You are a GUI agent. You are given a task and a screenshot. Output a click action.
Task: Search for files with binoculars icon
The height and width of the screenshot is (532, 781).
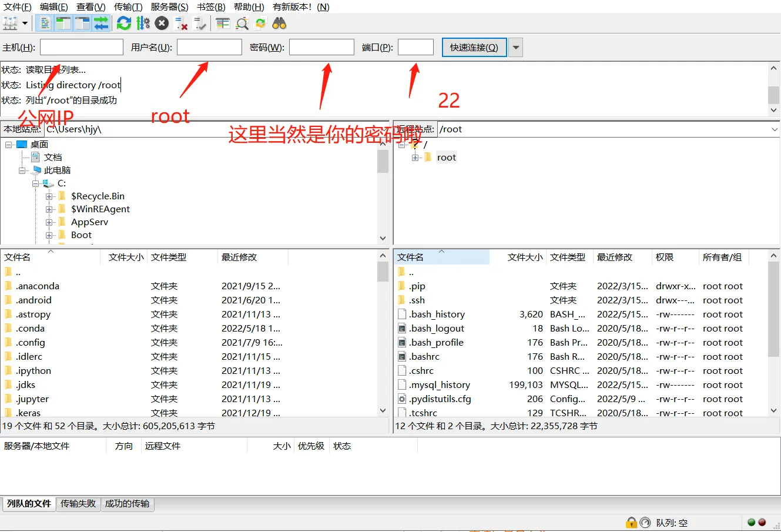[280, 24]
